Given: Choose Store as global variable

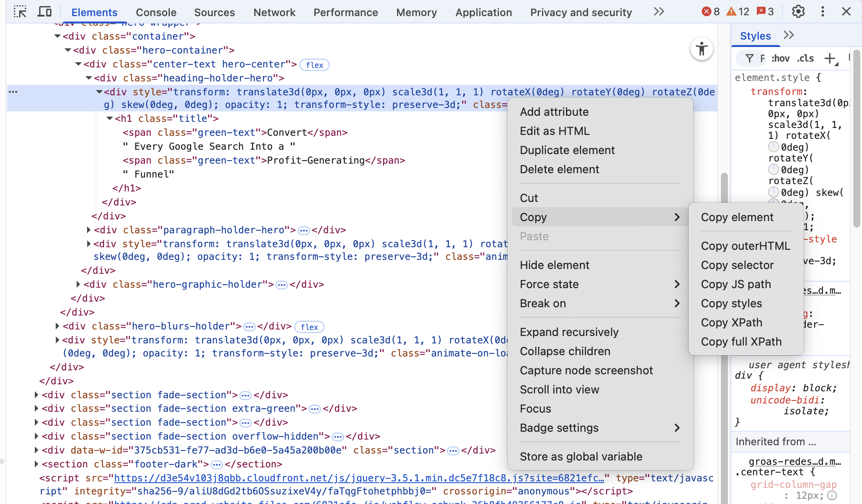Looking at the screenshot, I should [x=600, y=457].
